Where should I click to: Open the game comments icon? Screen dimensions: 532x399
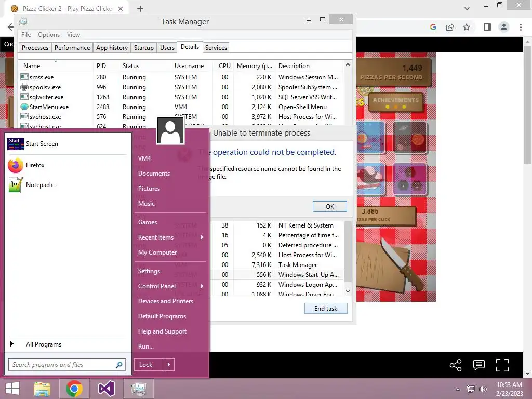point(478,365)
